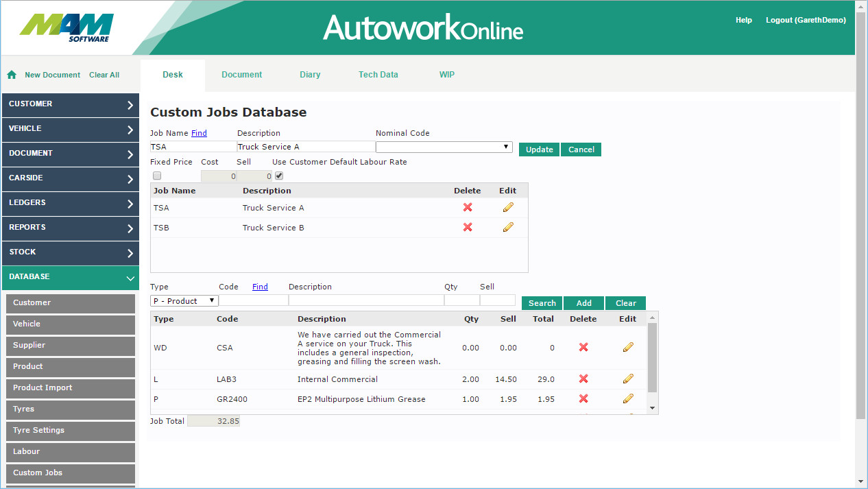Collapse the DATABASE sidebar section
The width and height of the screenshot is (868, 489).
70,277
